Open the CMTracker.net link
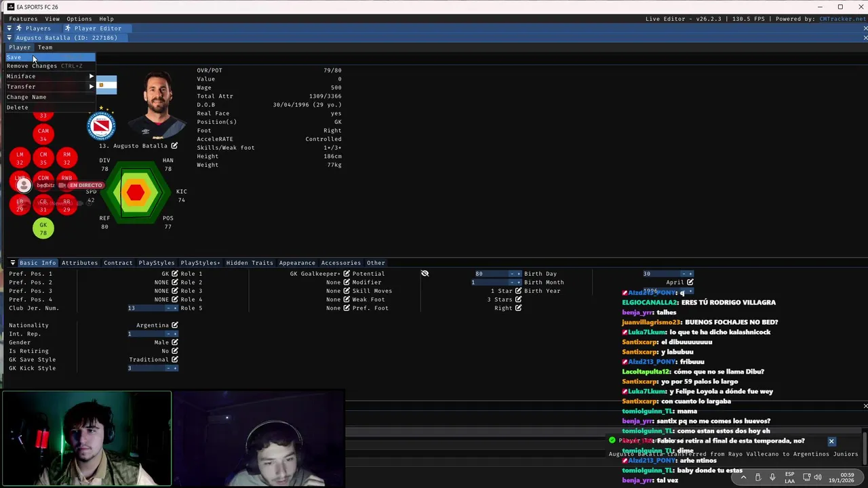This screenshot has height=488, width=868. click(842, 19)
